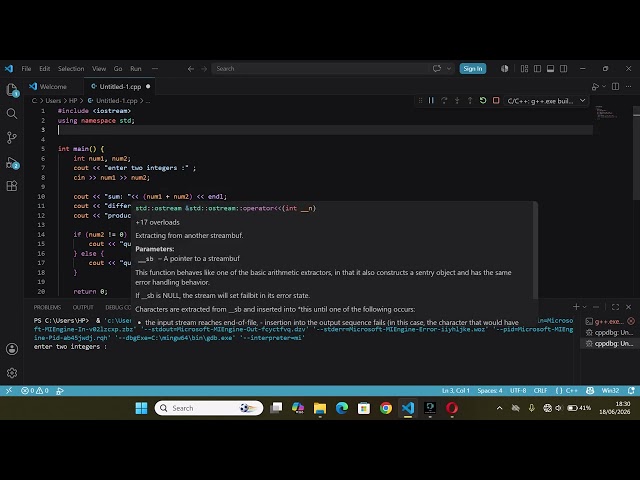Viewport: 640px width, 480px height.
Task: Open the Edit menu
Action: click(x=44, y=69)
